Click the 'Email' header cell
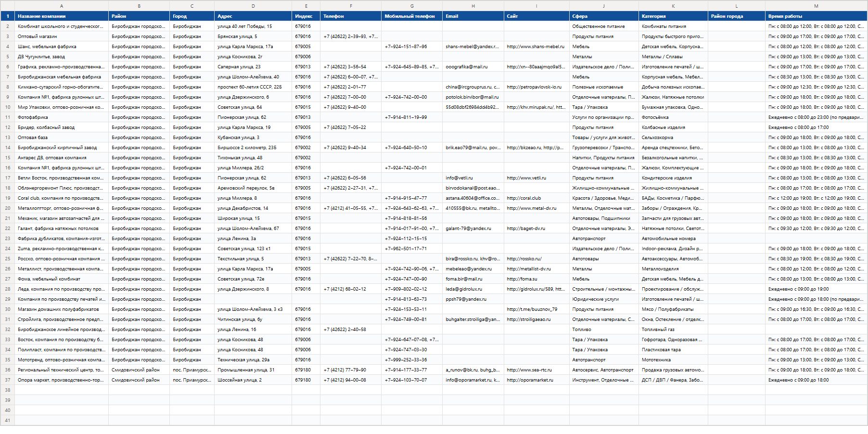Viewport: 868px width, 434px height. pyautogui.click(x=473, y=16)
